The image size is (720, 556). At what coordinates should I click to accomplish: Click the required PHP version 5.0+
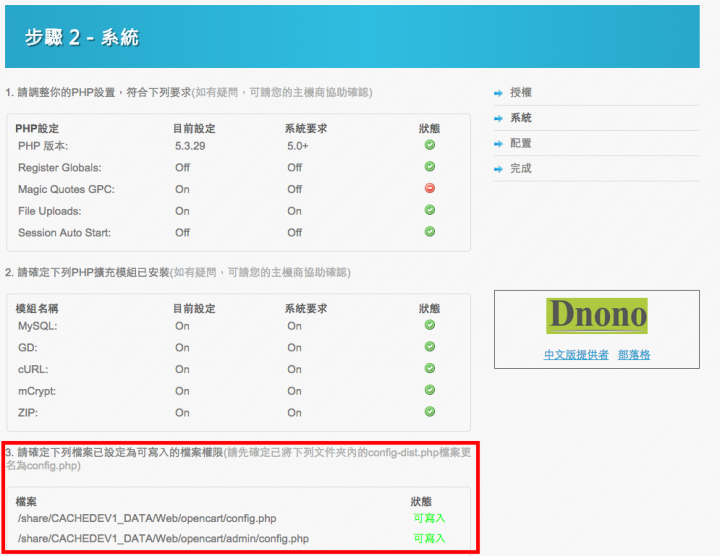pyautogui.click(x=298, y=146)
